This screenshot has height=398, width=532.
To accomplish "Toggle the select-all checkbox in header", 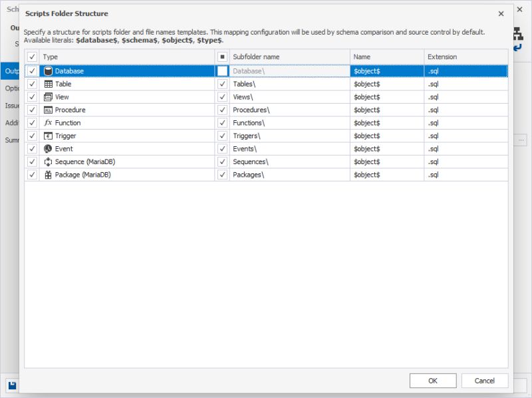I will point(31,57).
